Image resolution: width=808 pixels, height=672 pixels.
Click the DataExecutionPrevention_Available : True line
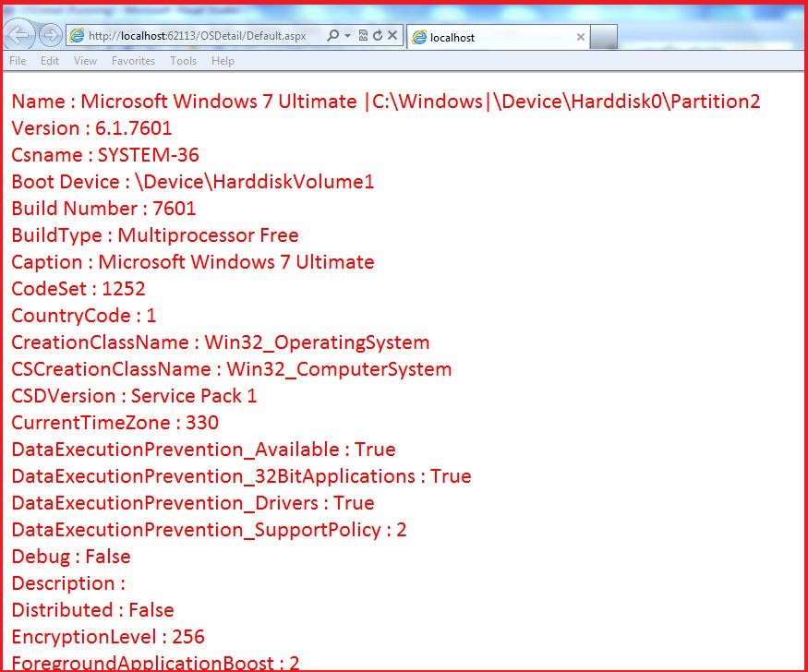tap(203, 450)
